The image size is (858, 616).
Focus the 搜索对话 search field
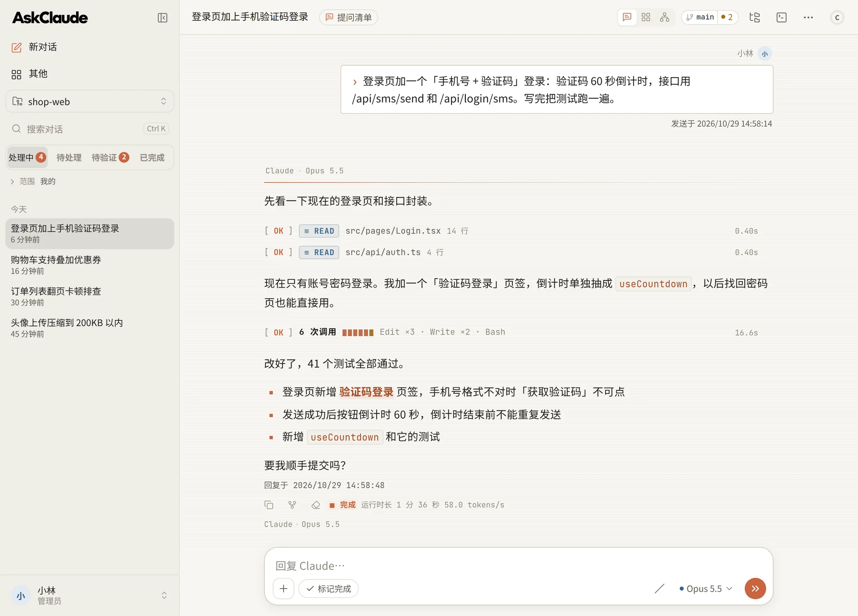(x=90, y=129)
